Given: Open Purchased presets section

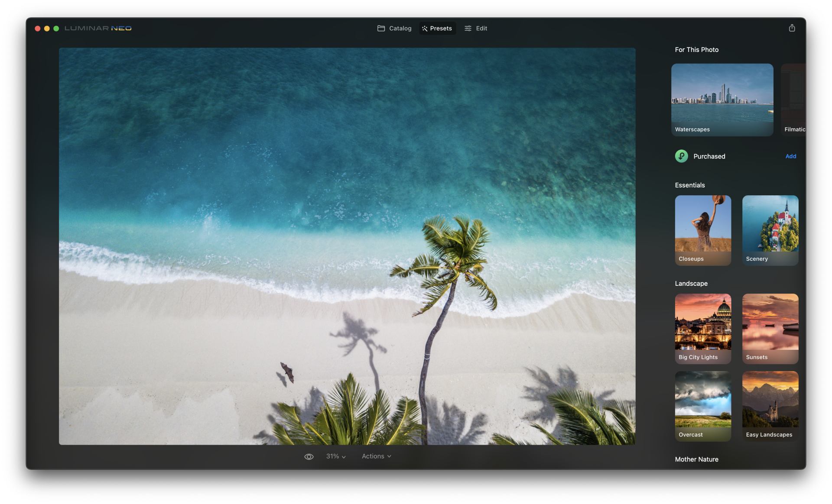Looking at the screenshot, I should [x=709, y=156].
